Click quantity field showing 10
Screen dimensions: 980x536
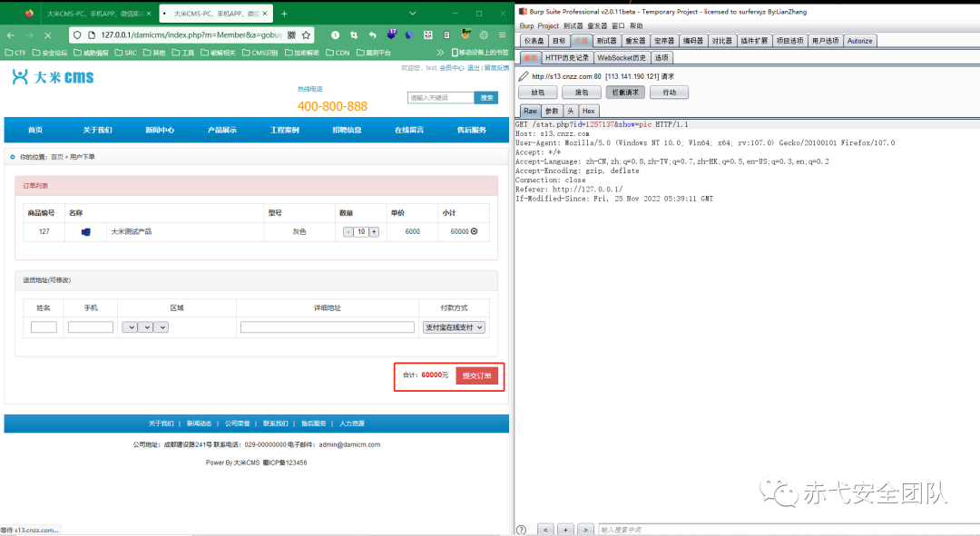tap(361, 232)
